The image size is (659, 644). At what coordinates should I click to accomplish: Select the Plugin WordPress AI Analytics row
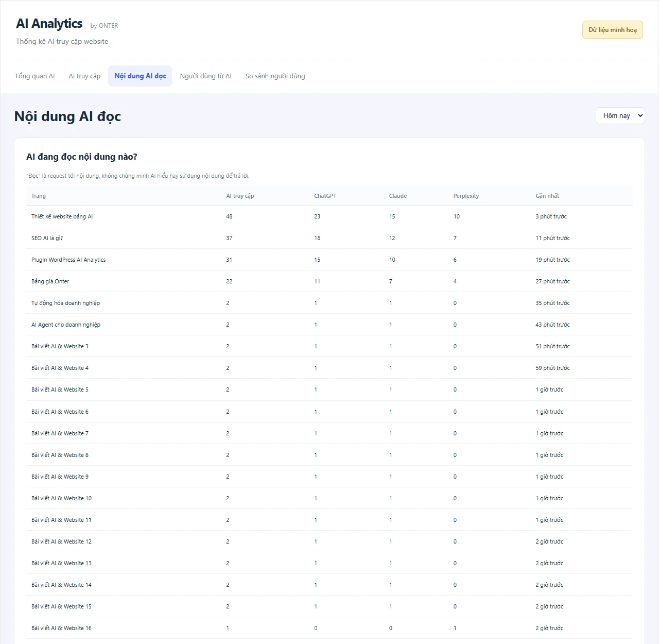tap(329, 260)
